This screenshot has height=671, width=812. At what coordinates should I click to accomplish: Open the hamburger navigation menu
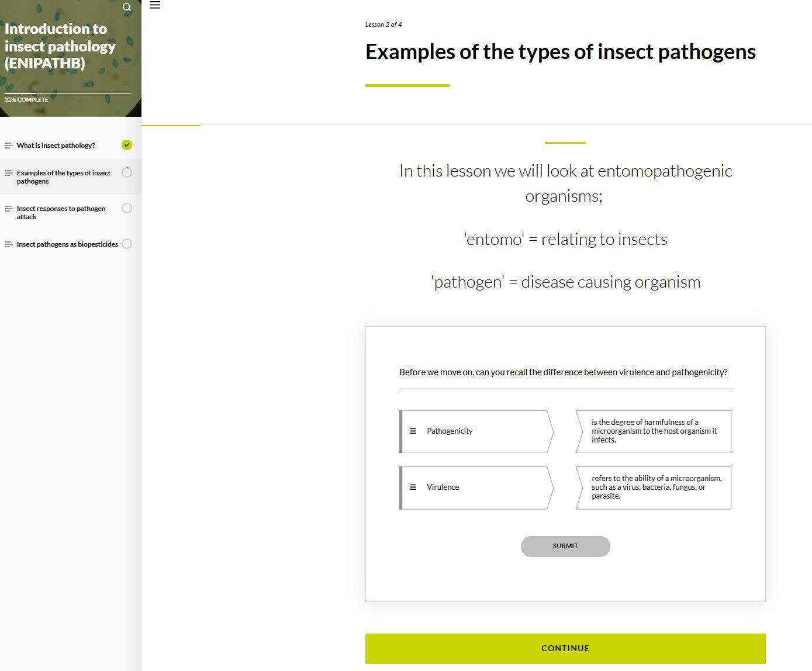pos(155,5)
